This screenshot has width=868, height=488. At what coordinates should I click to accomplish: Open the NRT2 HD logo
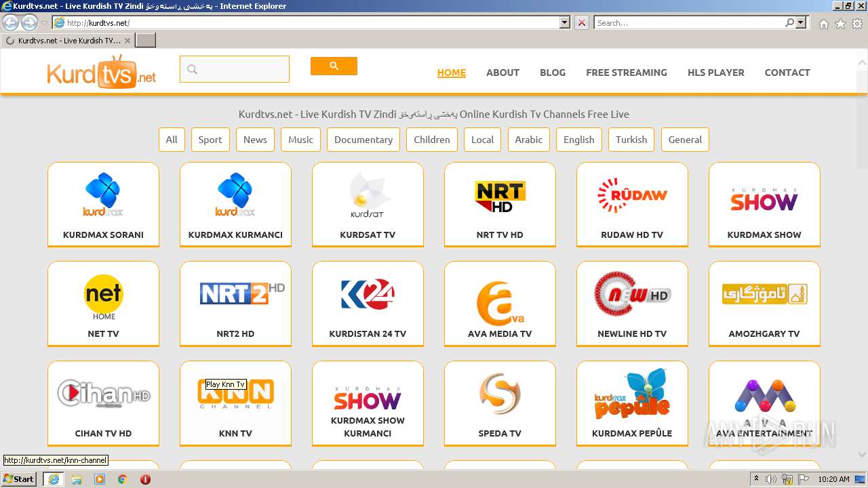tap(242, 293)
